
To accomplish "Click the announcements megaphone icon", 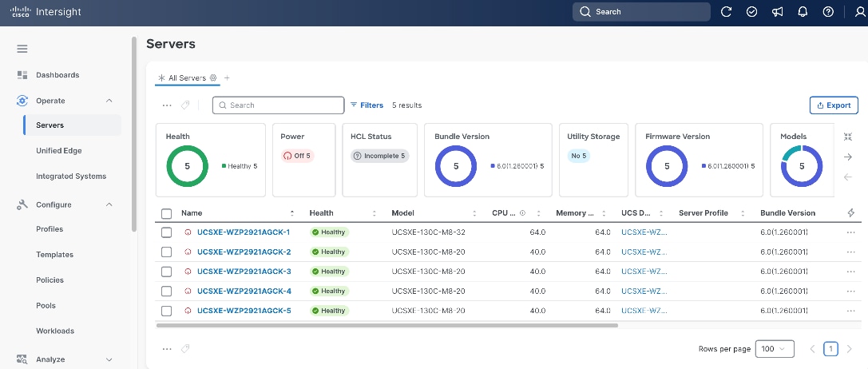I will tap(777, 12).
